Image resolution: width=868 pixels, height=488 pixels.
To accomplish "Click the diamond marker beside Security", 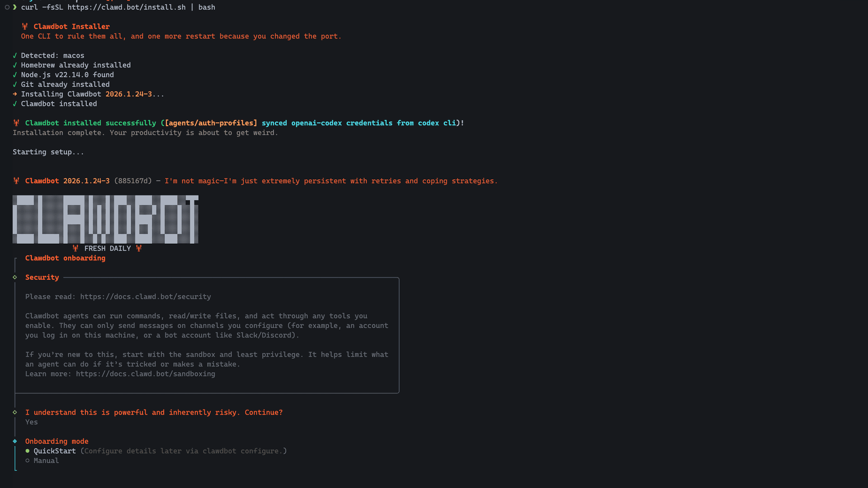I will 15,277.
